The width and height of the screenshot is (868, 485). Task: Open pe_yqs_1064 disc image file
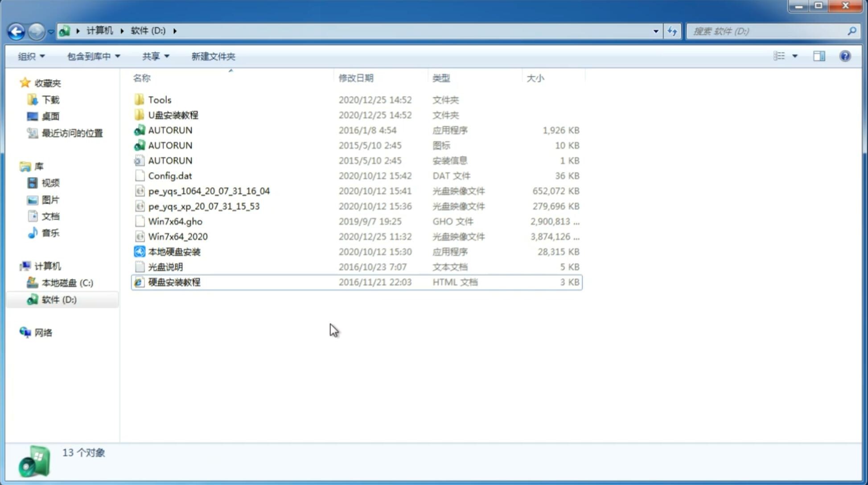209,191
